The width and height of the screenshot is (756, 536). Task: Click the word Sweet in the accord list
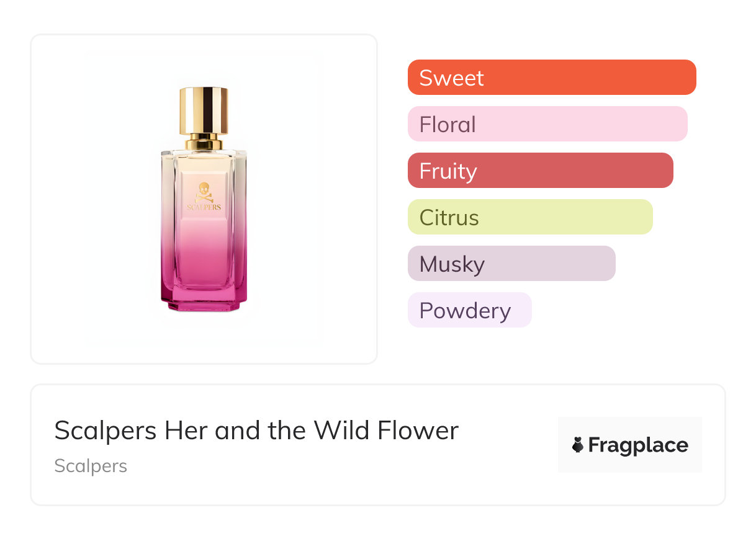(451, 78)
